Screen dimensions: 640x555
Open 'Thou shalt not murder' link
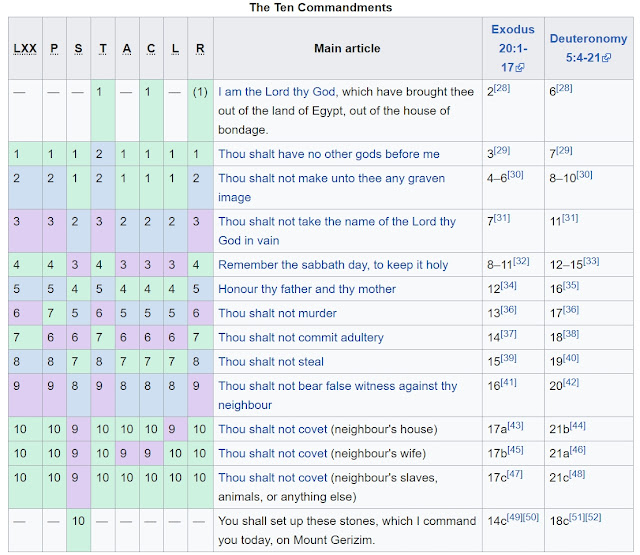point(277,313)
